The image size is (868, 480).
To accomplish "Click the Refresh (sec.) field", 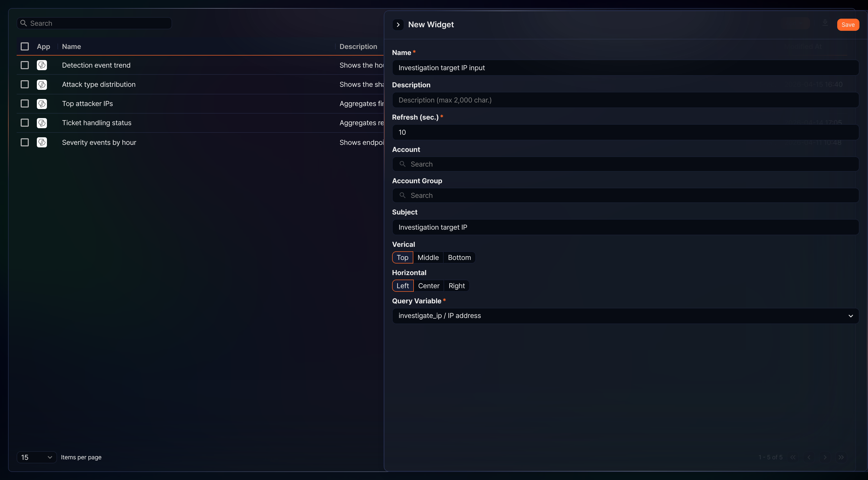I will pos(626,132).
